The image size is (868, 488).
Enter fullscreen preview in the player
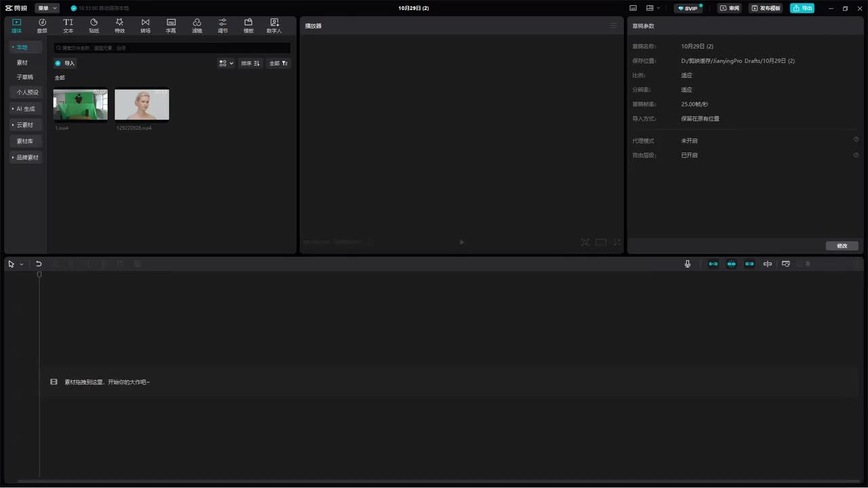[617, 242]
